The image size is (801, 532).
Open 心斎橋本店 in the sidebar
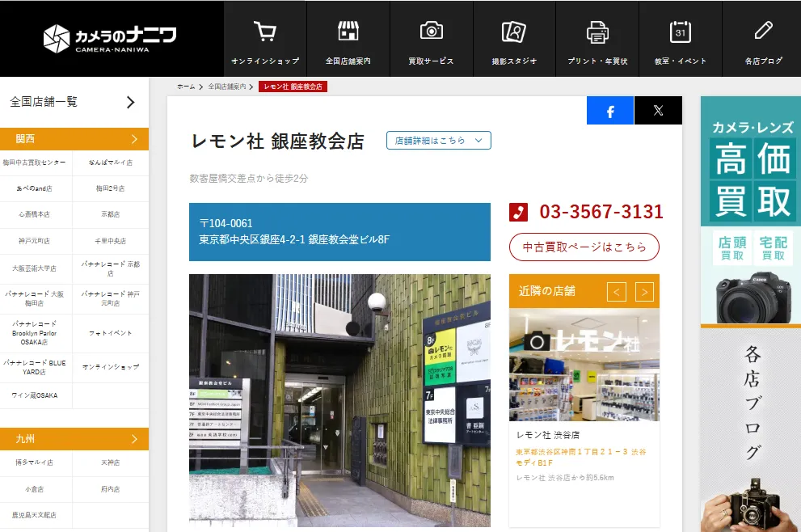pos(34,214)
